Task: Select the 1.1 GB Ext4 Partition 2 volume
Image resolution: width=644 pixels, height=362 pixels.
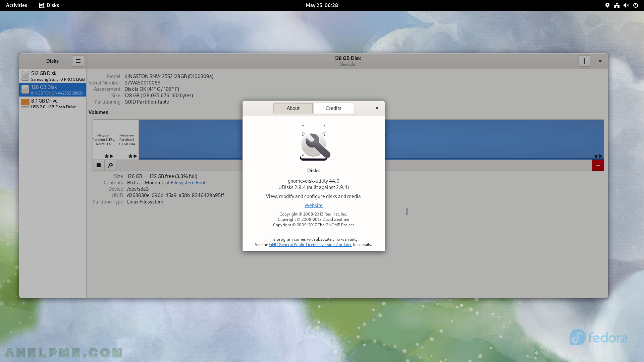Action: tap(127, 139)
